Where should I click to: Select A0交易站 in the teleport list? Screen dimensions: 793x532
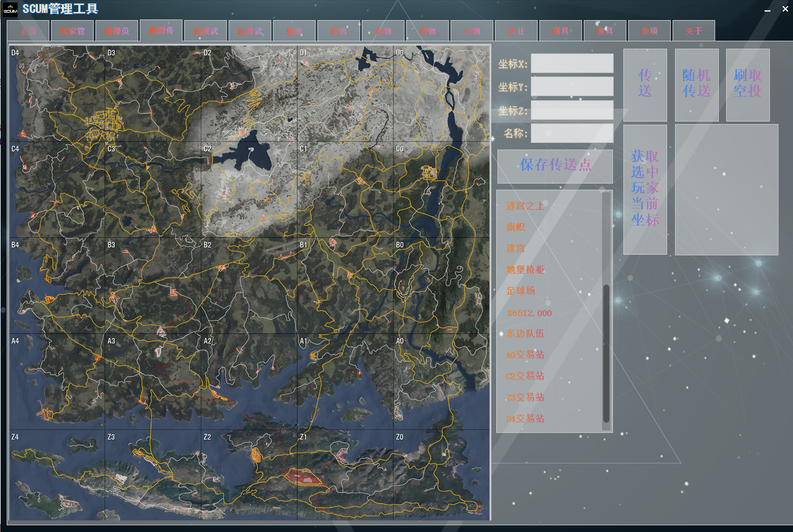click(525, 355)
